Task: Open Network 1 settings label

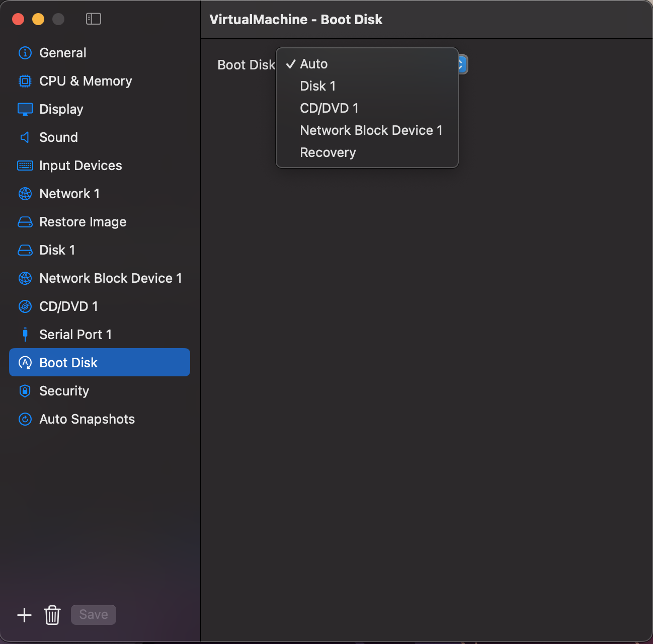Action: coord(69,194)
